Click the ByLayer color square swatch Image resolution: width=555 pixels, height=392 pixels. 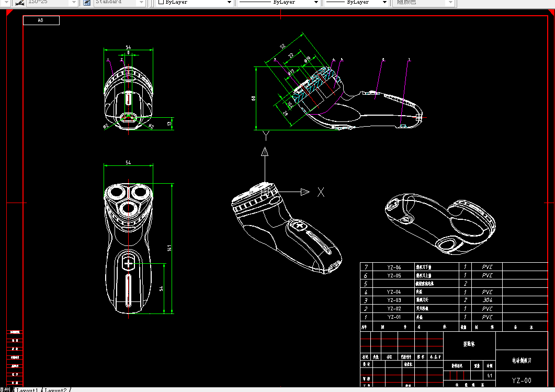coord(161,2)
